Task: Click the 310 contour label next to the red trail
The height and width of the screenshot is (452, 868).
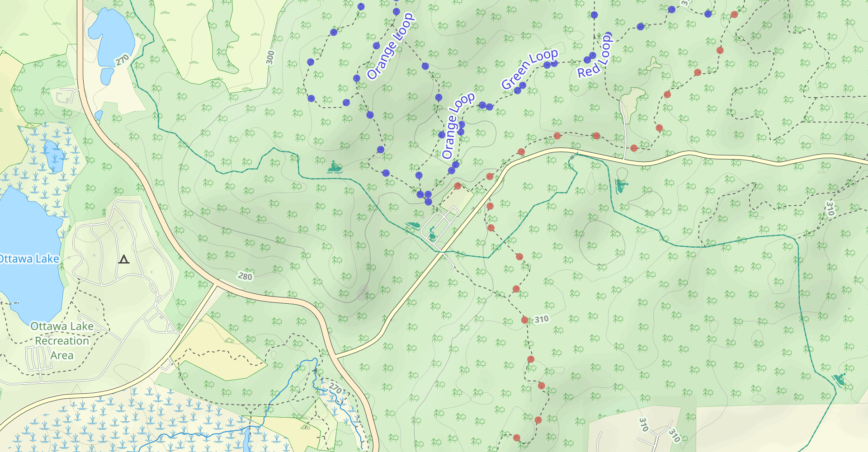Action: click(542, 320)
